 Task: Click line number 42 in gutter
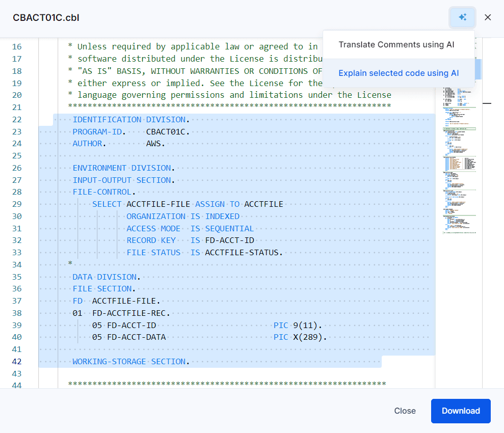pos(17,361)
